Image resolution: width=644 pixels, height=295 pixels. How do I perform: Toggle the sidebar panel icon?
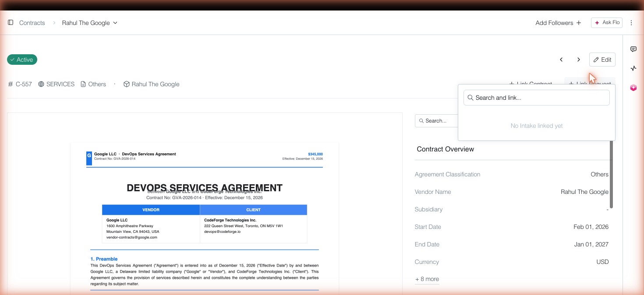point(11,22)
